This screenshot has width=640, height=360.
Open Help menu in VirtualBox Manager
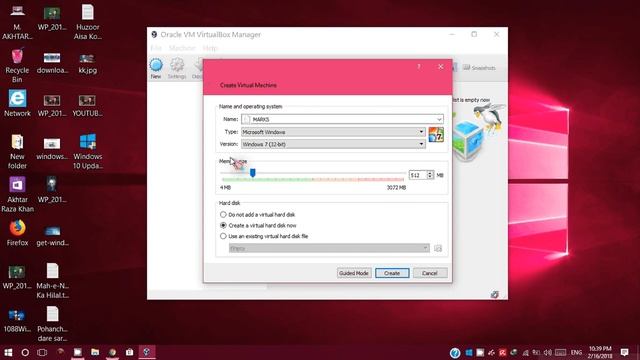(210, 48)
